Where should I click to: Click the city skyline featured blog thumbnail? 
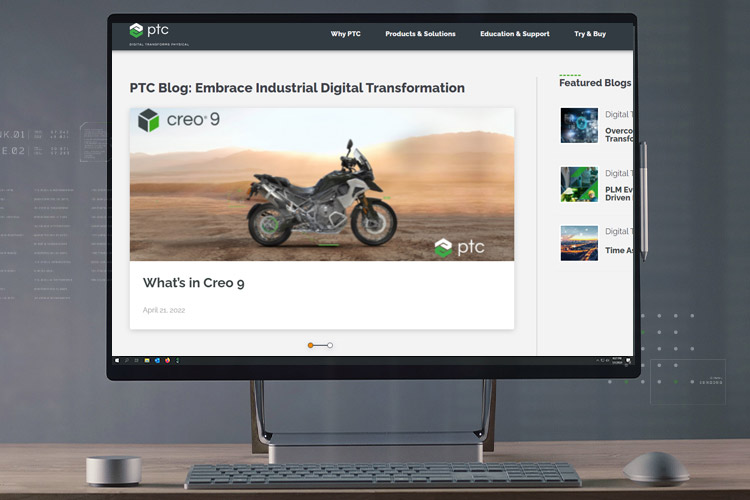pyautogui.click(x=579, y=243)
